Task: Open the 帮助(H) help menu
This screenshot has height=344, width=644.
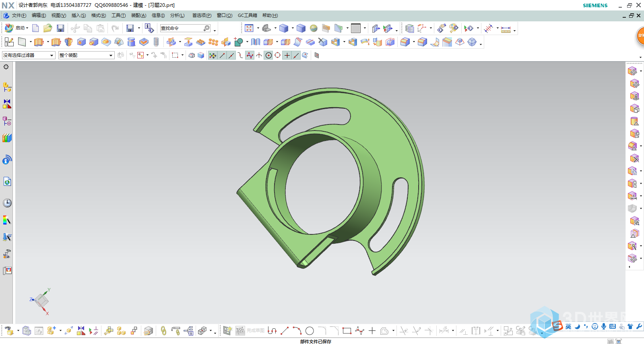Action: (270, 15)
